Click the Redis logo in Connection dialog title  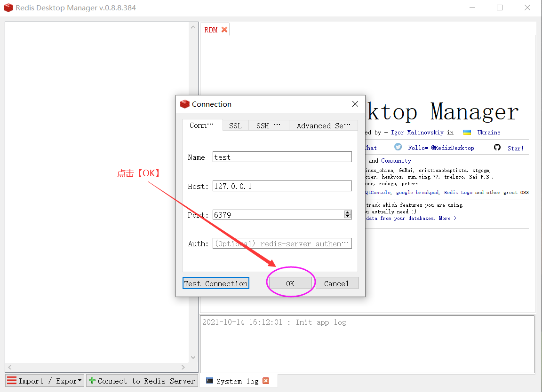[x=185, y=104]
